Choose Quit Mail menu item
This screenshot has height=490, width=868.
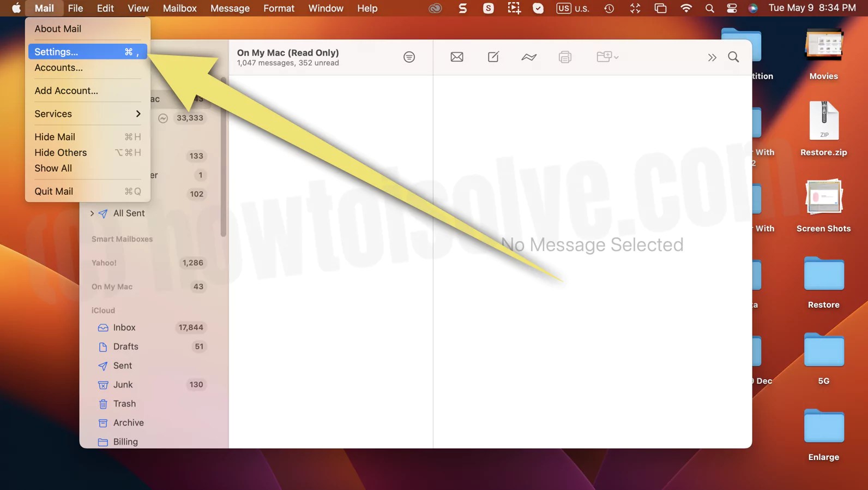click(x=87, y=192)
